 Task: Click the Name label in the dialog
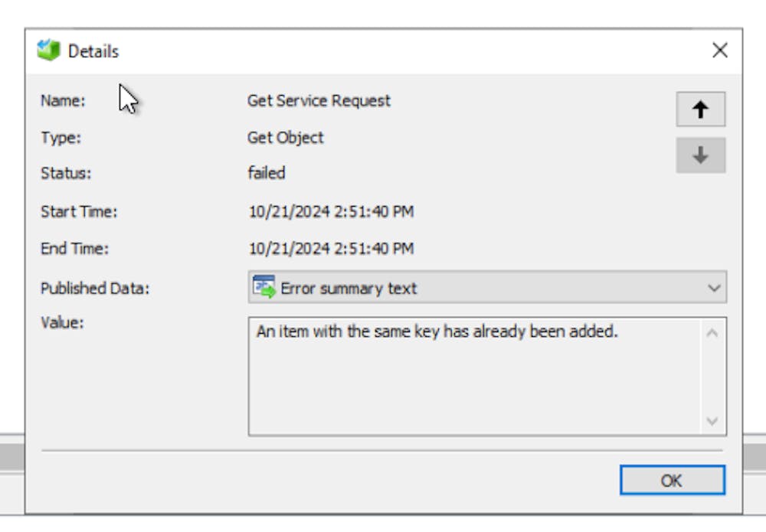pos(62,100)
